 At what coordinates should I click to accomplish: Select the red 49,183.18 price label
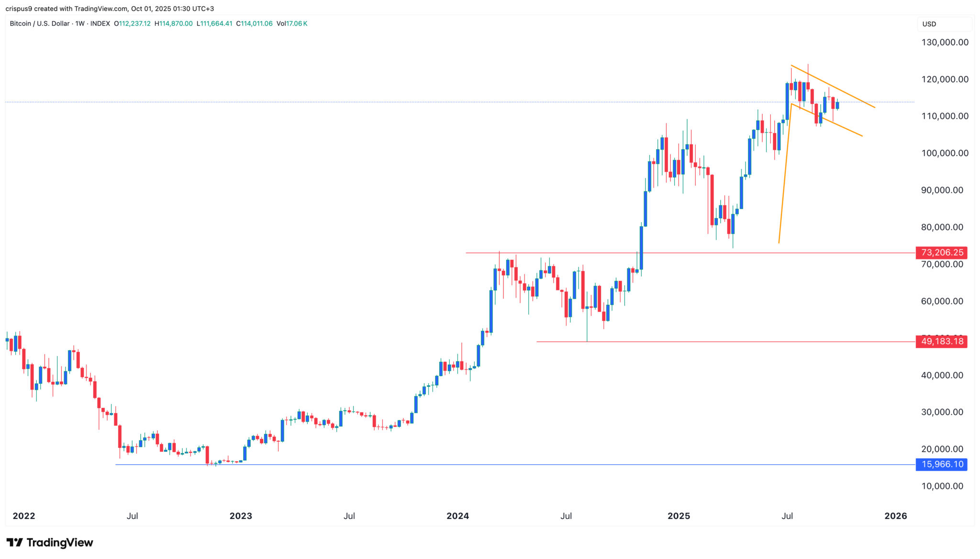[x=941, y=341]
